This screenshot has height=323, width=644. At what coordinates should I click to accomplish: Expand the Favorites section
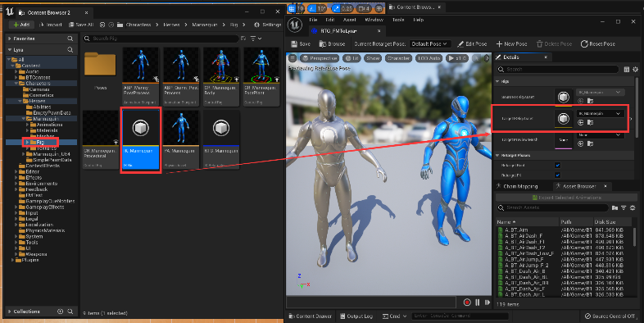pyautogui.click(x=10, y=39)
